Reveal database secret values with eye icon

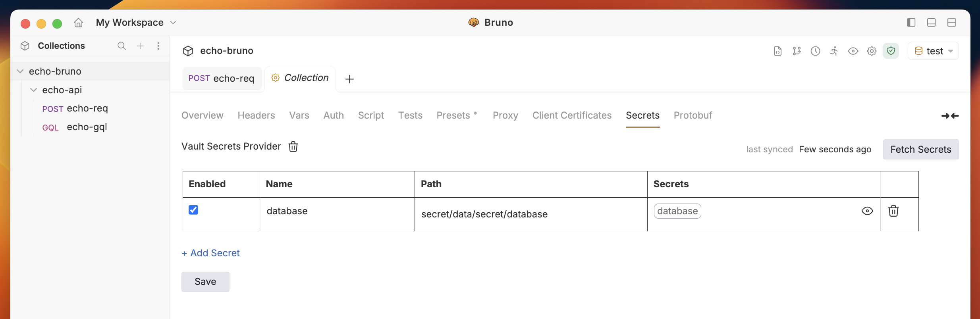click(867, 211)
